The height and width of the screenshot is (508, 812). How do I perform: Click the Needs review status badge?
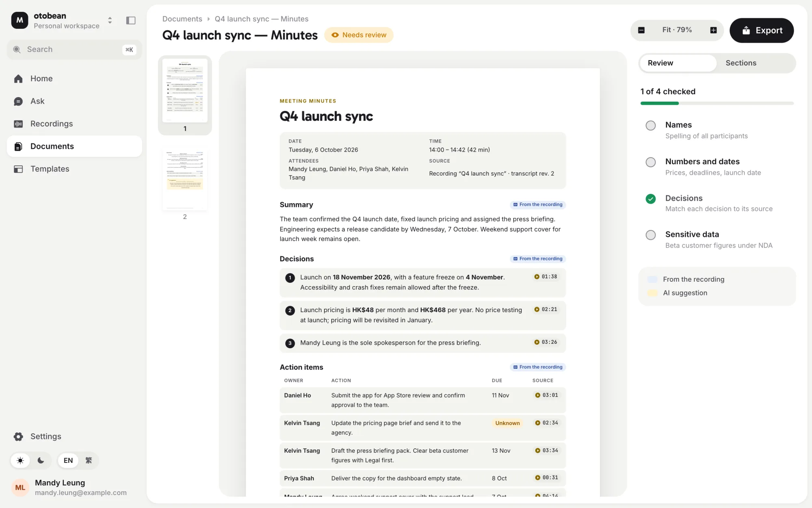359,35
